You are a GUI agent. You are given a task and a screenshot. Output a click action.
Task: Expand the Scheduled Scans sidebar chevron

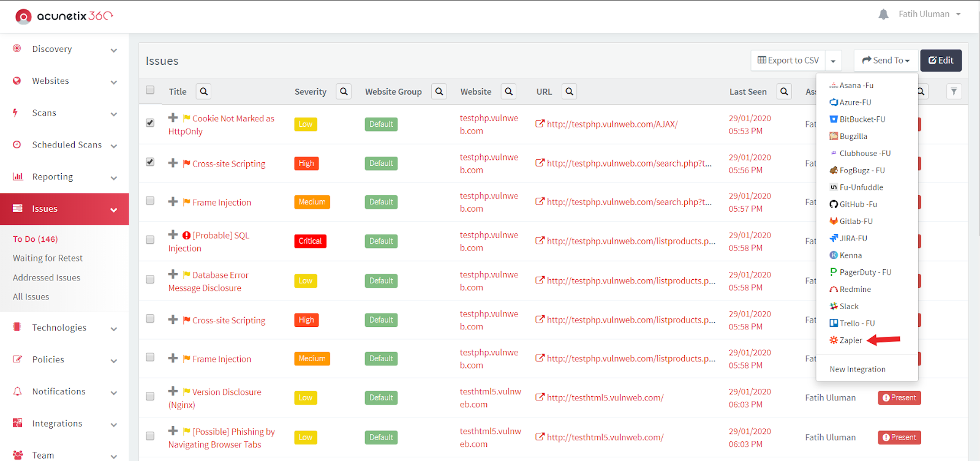pos(114,146)
